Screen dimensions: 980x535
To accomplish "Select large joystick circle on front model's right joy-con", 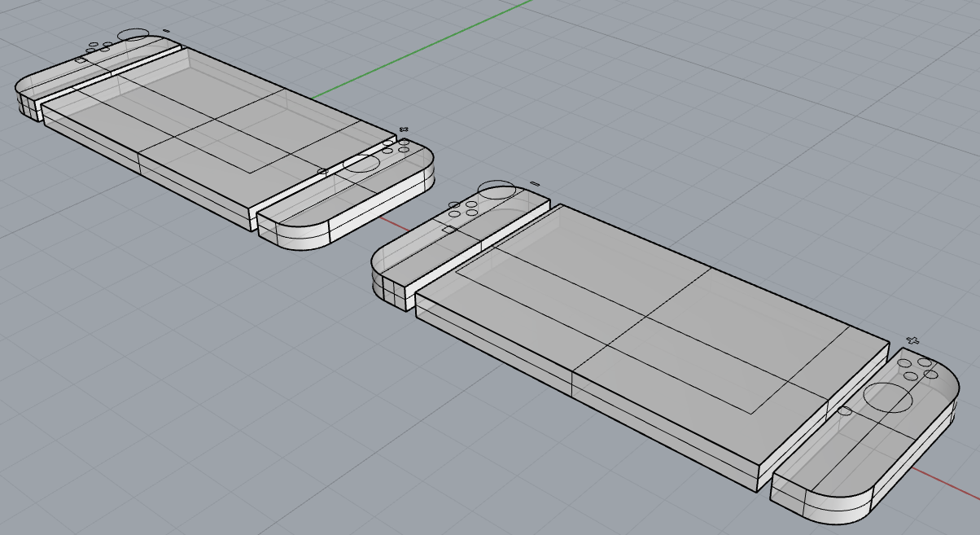I will [887, 398].
